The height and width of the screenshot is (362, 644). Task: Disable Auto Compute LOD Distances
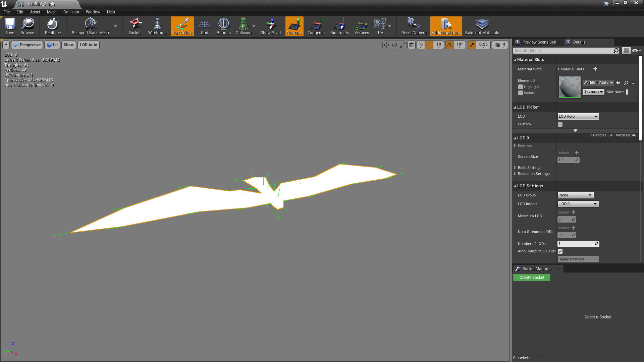tap(560, 251)
